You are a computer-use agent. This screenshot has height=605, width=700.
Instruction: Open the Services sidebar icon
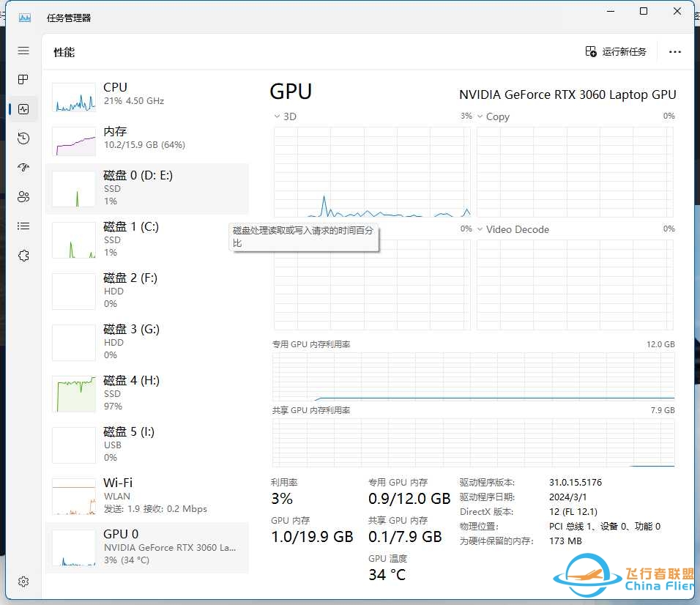click(23, 256)
